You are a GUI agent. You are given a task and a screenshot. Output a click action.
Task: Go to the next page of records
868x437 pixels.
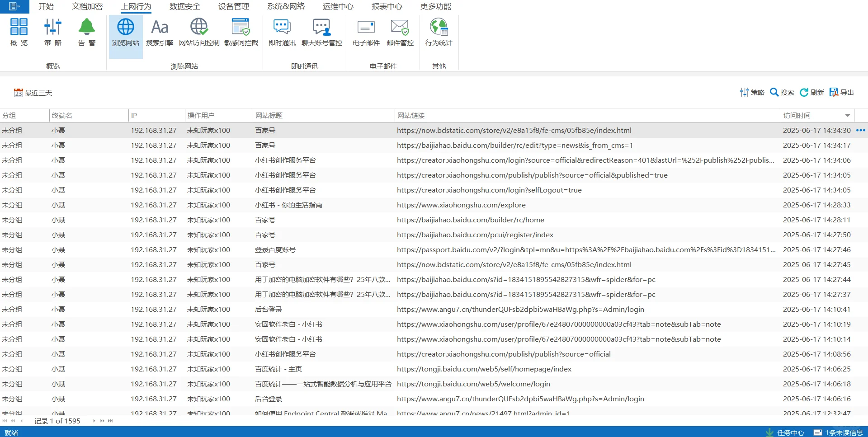pos(94,421)
